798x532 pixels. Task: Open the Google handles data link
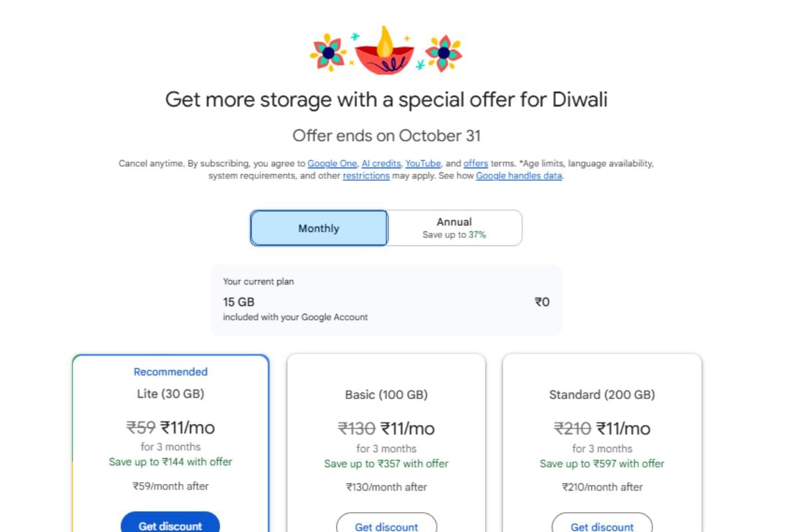[x=519, y=176]
